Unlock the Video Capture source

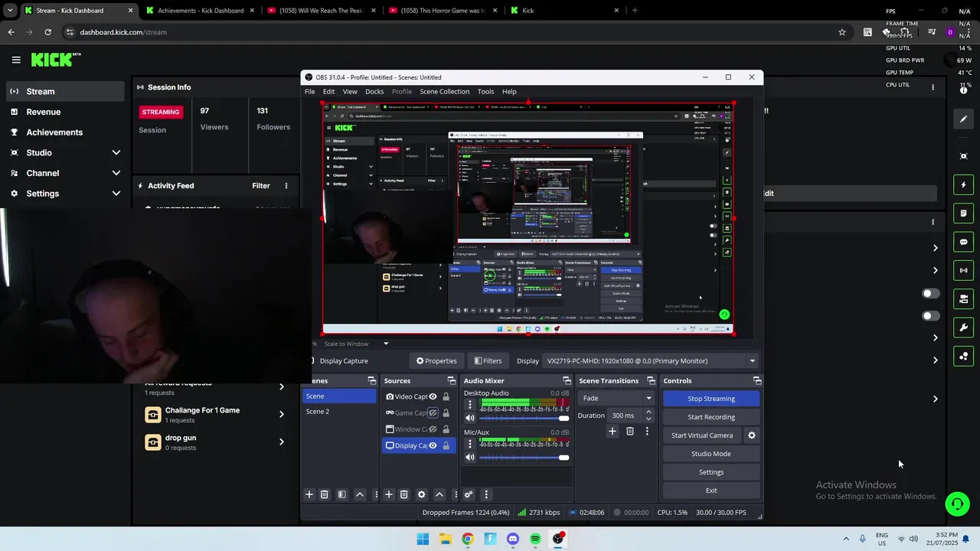point(446,396)
